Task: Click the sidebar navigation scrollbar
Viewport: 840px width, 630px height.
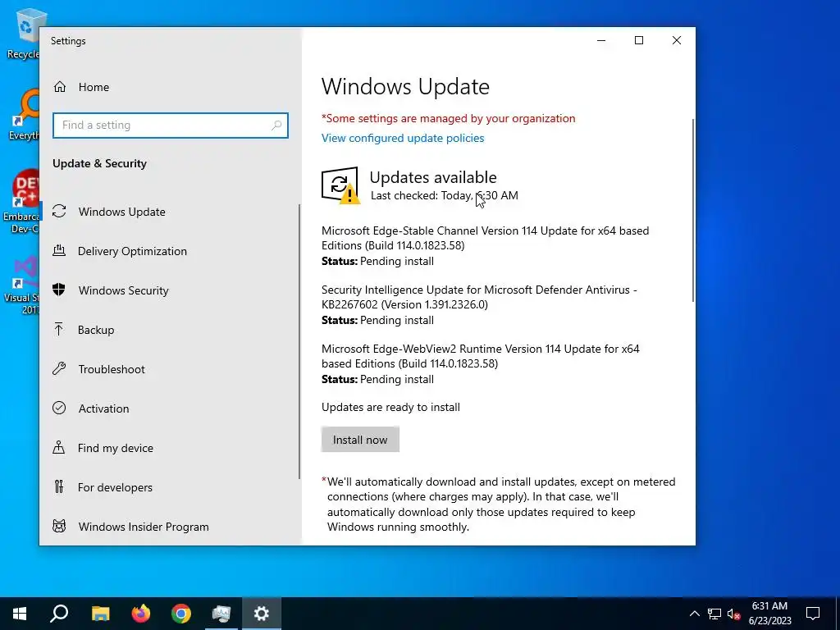Action: click(299, 342)
